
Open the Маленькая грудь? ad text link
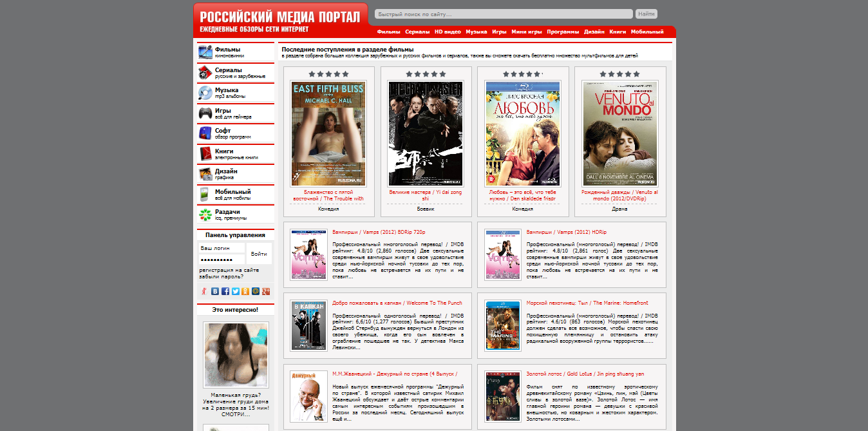pyautogui.click(x=236, y=405)
